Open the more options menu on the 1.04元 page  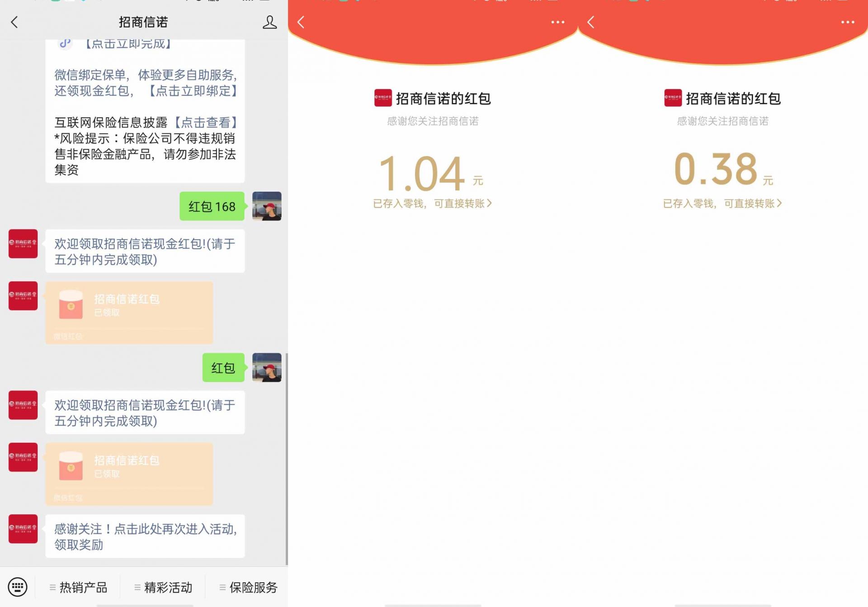coord(557,22)
